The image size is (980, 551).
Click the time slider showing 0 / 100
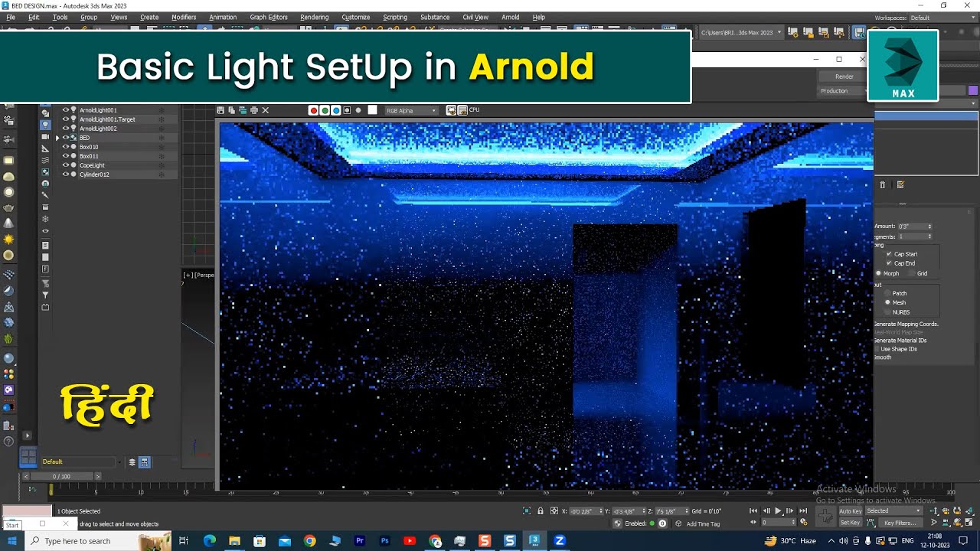point(60,476)
